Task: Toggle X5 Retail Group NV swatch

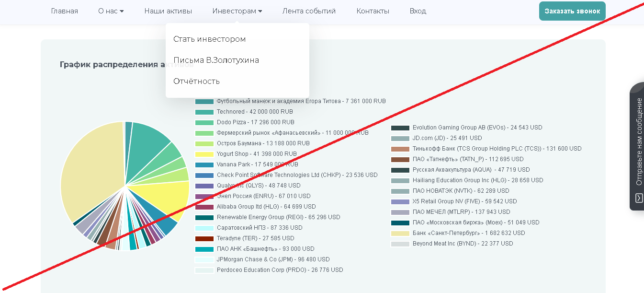Action: [x=400, y=201]
